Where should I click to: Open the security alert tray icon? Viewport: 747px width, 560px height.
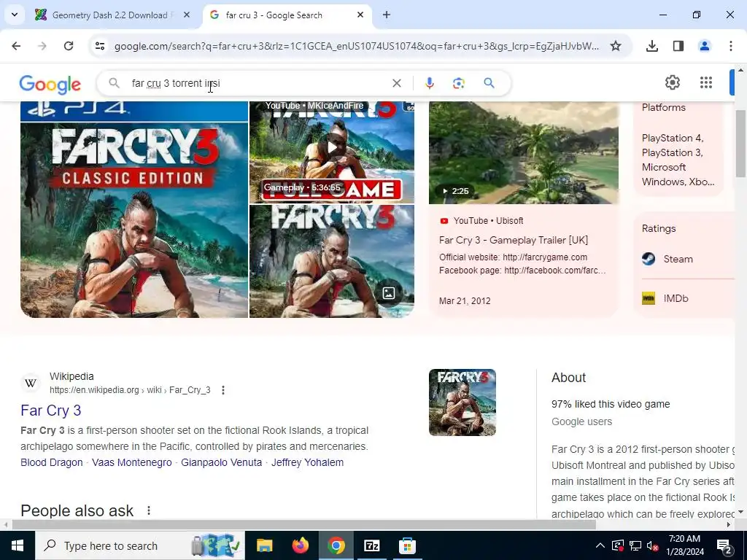coord(617,545)
